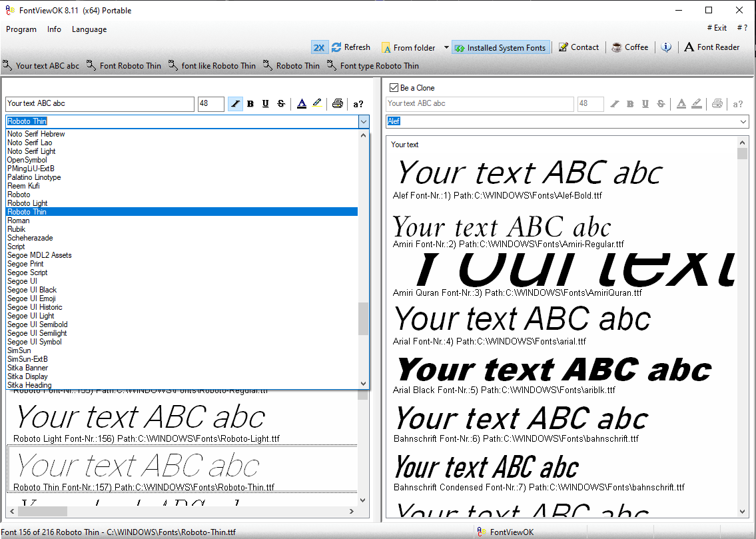The height and width of the screenshot is (539, 756).
Task: Click the disabled italic icon in right pane
Action: pos(615,104)
